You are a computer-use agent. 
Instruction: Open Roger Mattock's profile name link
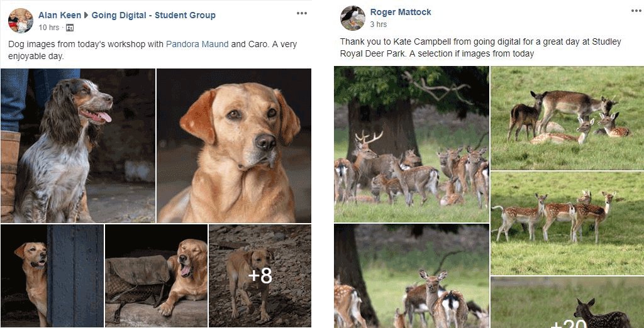click(401, 13)
